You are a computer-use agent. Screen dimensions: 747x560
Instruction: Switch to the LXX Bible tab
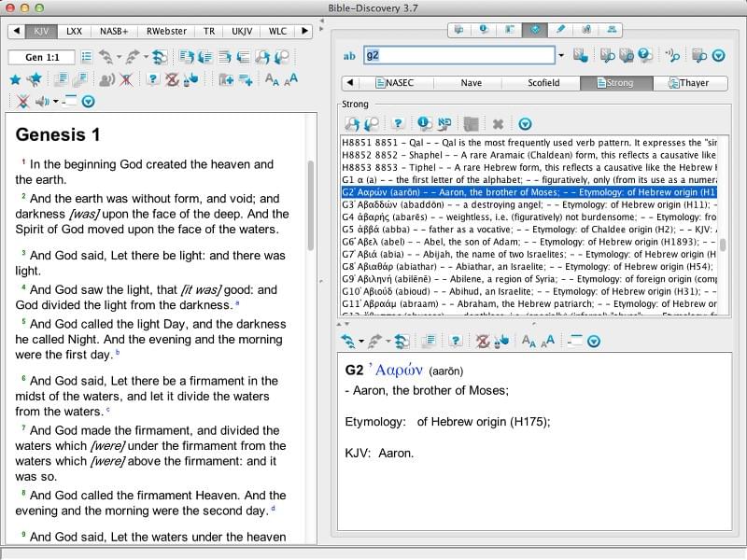tap(74, 32)
